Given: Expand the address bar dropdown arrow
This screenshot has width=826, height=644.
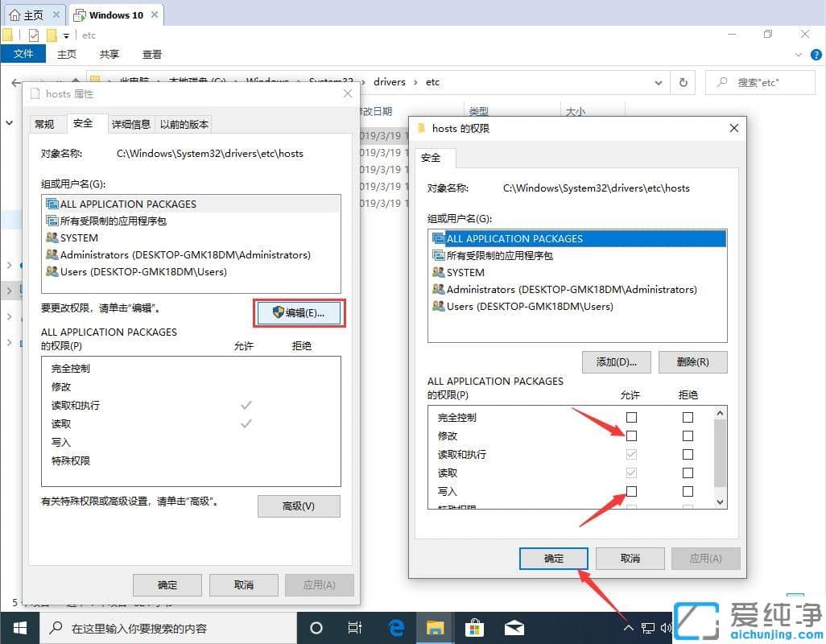Looking at the screenshot, I should (x=659, y=82).
